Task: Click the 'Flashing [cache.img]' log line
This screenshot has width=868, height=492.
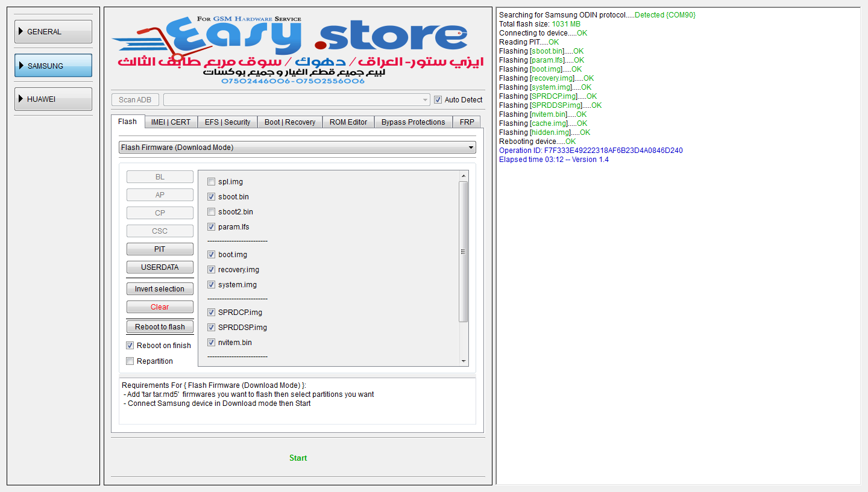Action: tap(543, 123)
